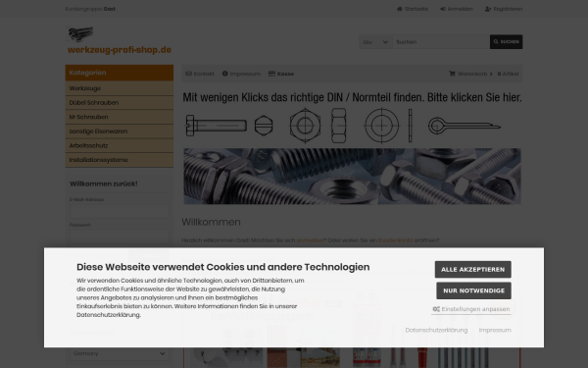This screenshot has width=588, height=368.
Task: Open the Germany country dropdown
Action: (120, 353)
